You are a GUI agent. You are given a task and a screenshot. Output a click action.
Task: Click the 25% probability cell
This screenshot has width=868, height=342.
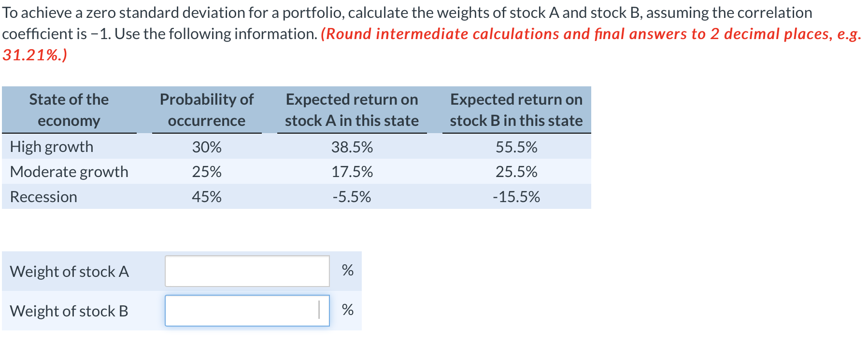pos(206,172)
